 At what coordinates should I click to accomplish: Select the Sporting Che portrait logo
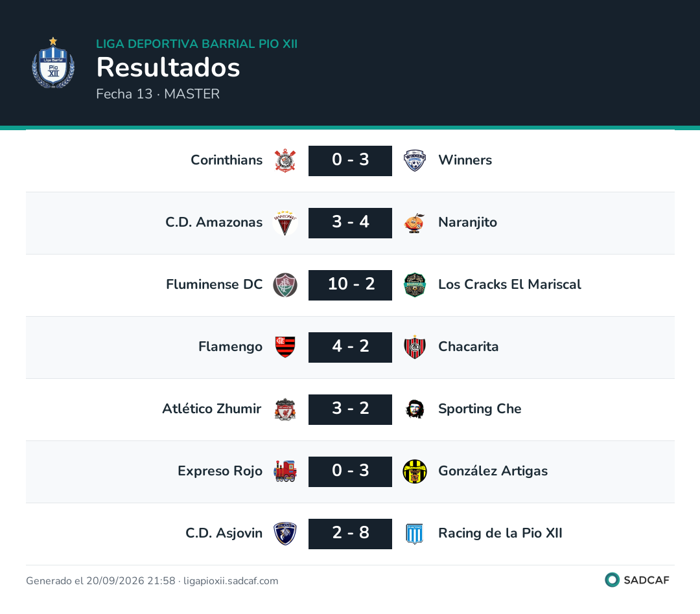[x=414, y=409]
